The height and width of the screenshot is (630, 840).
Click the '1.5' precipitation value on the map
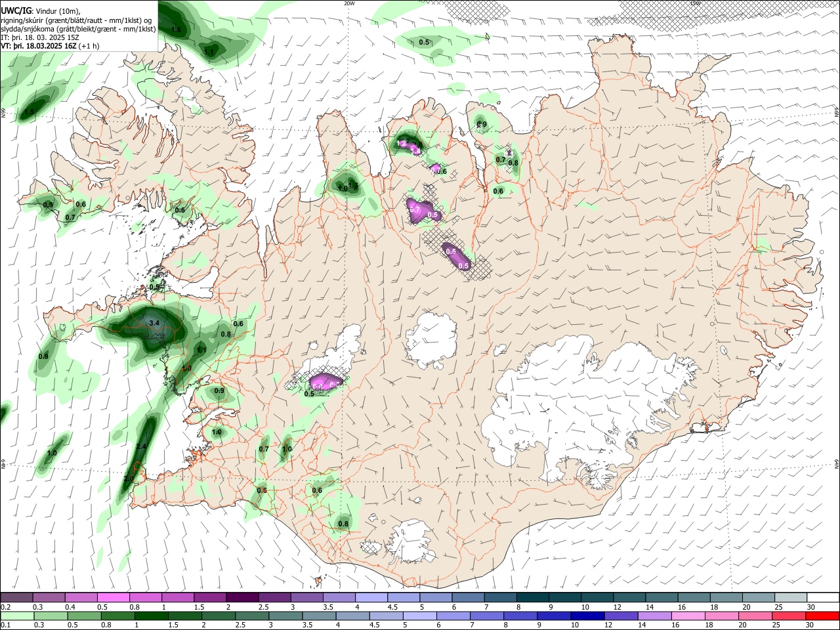click(x=29, y=112)
